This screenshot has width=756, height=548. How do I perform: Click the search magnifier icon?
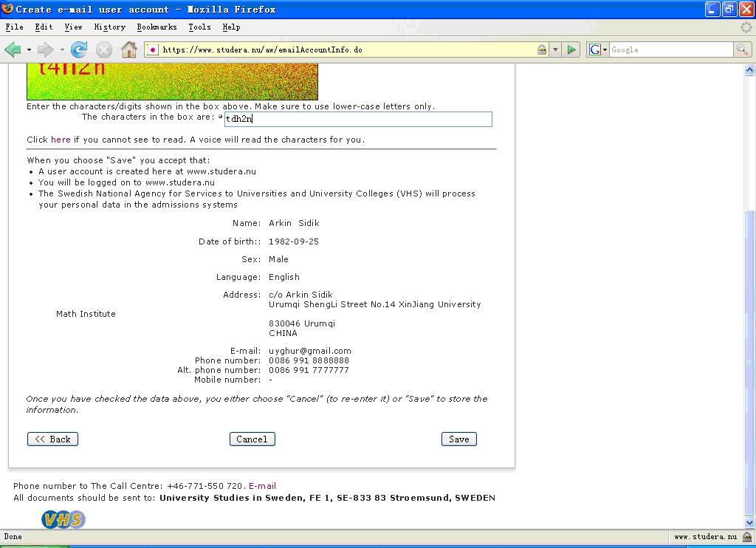coord(741,49)
